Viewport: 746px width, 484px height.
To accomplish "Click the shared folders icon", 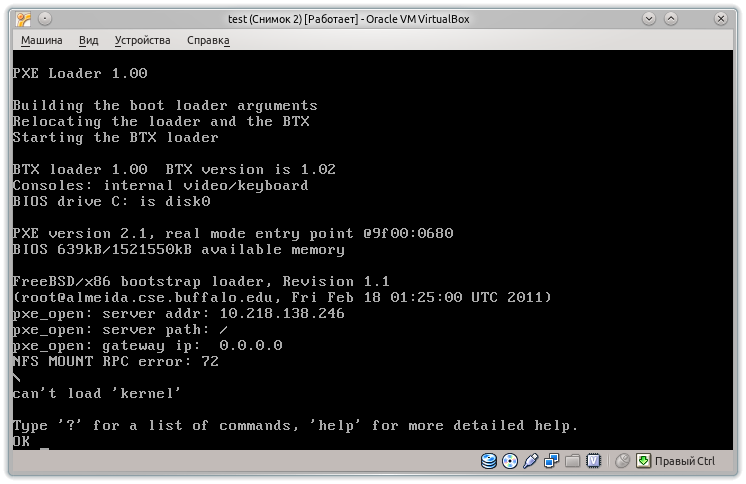I will tap(572, 461).
